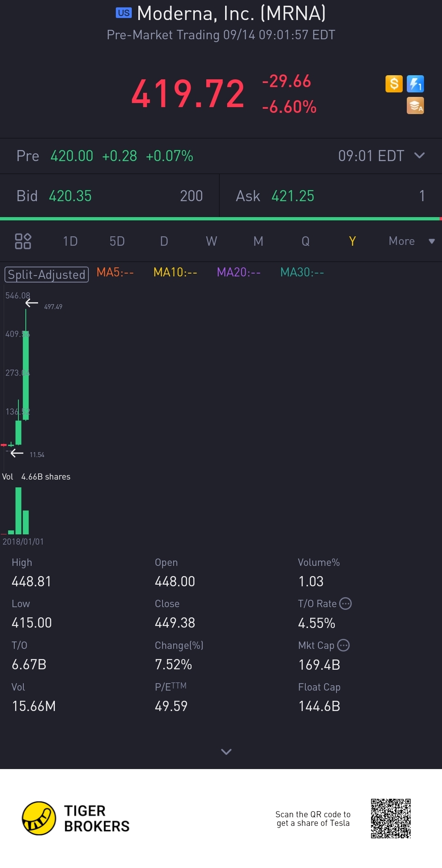The height and width of the screenshot is (868, 442).
Task: Tap the Pre price 420.00
Action: coord(72,156)
